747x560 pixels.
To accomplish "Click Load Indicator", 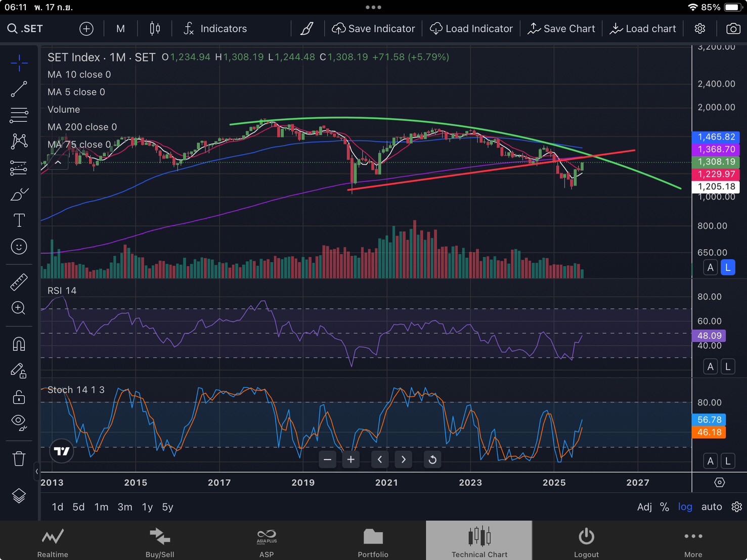I will 471,29.
